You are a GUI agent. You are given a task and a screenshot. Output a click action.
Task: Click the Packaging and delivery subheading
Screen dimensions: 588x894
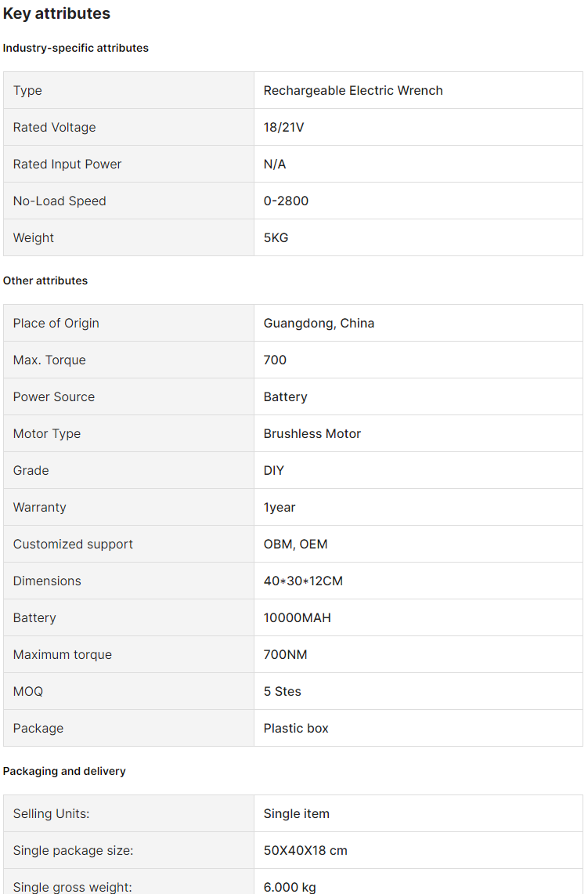(64, 771)
